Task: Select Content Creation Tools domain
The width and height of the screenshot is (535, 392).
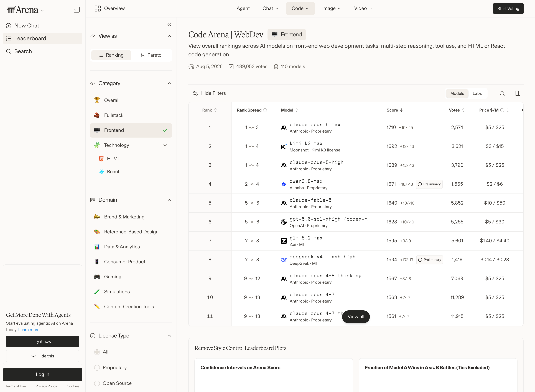Action: 131,307
